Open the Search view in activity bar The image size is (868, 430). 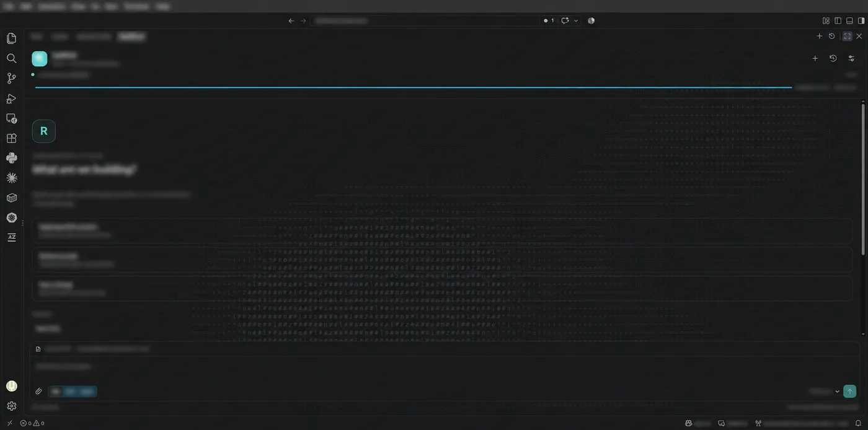[x=11, y=58]
